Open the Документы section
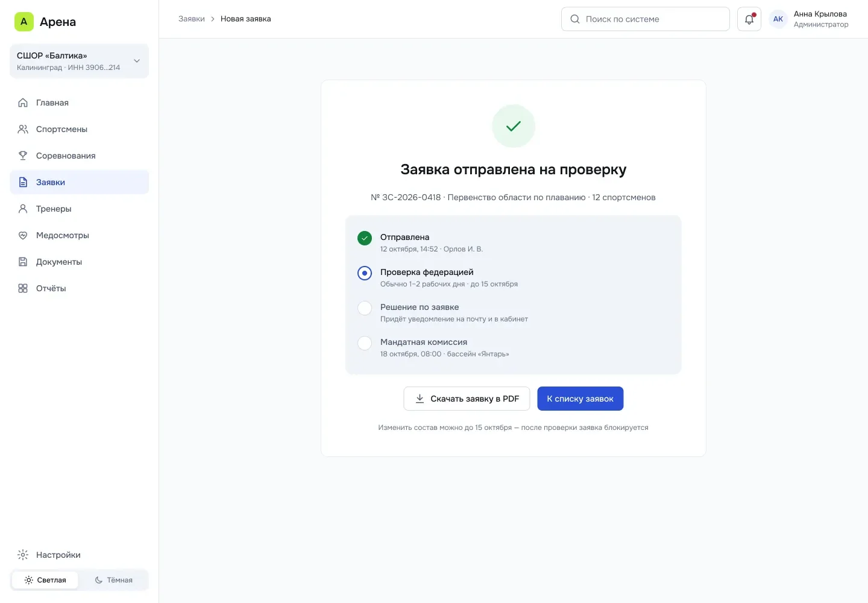 (x=79, y=262)
